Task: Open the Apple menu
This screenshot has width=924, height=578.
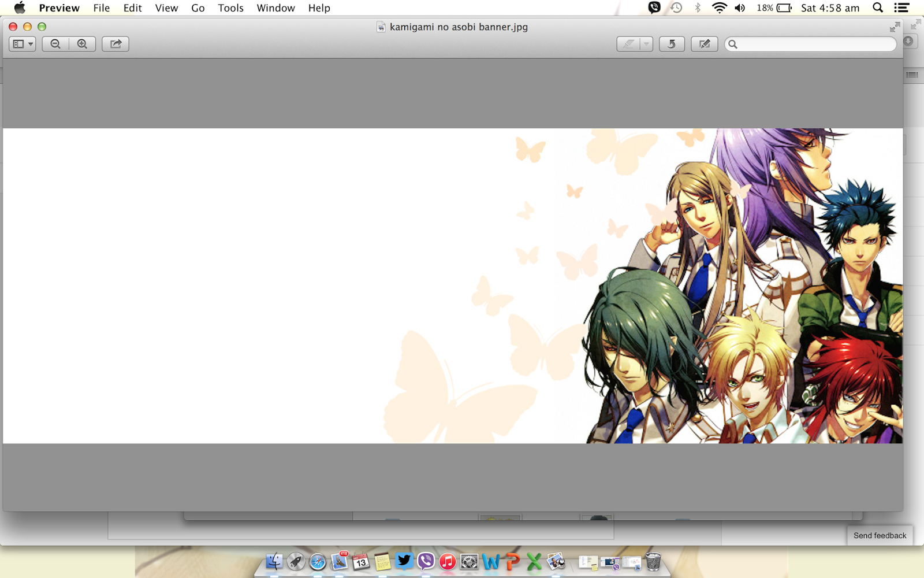Action: tap(20, 8)
